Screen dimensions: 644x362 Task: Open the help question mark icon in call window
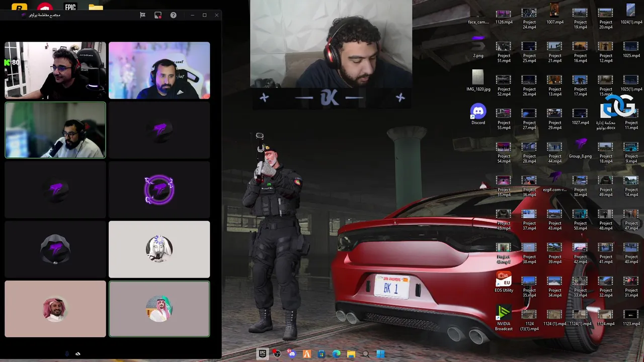tap(173, 15)
